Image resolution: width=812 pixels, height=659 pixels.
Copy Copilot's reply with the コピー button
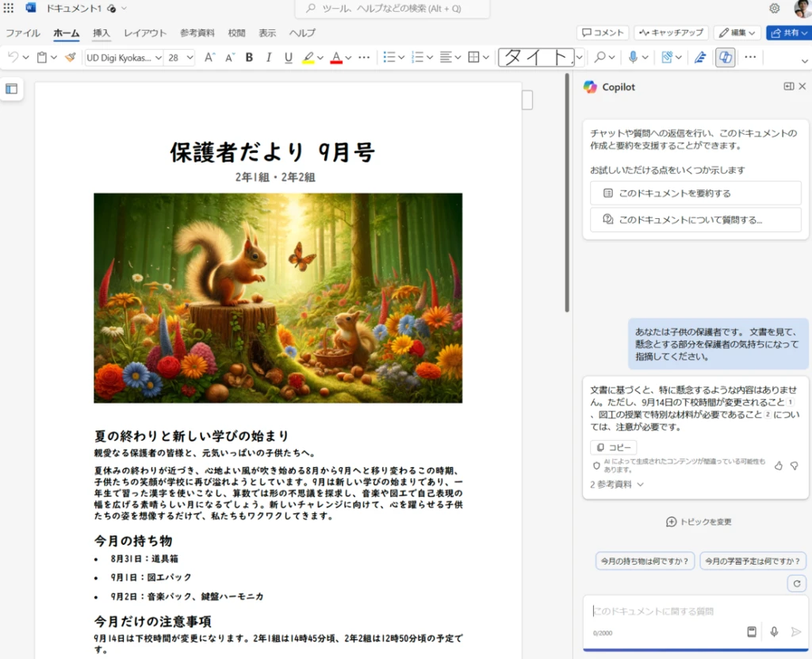tap(613, 446)
